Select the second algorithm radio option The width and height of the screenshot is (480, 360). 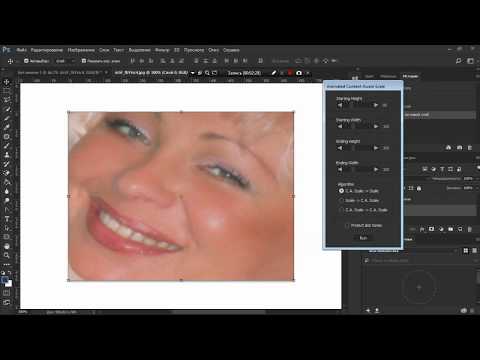[x=341, y=200]
